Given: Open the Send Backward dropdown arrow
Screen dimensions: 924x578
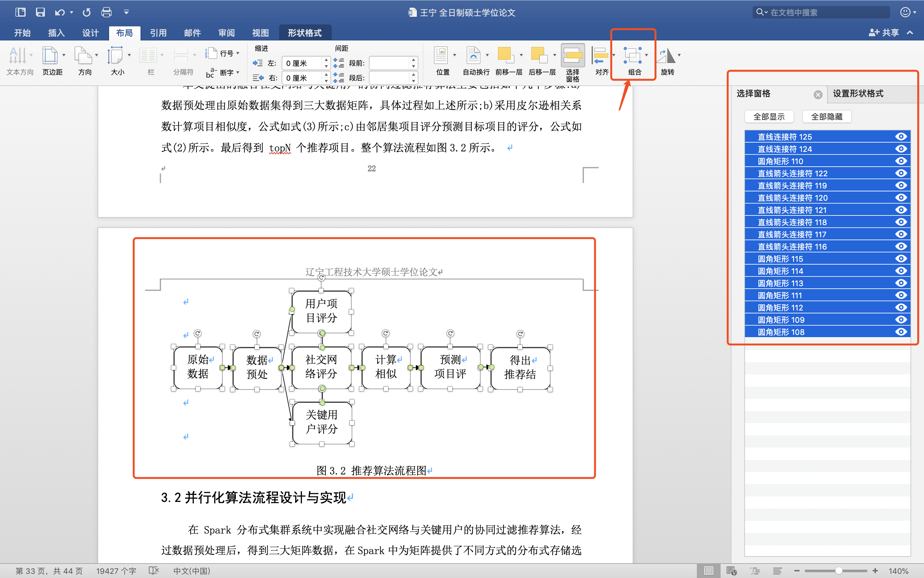Looking at the screenshot, I should 554,55.
